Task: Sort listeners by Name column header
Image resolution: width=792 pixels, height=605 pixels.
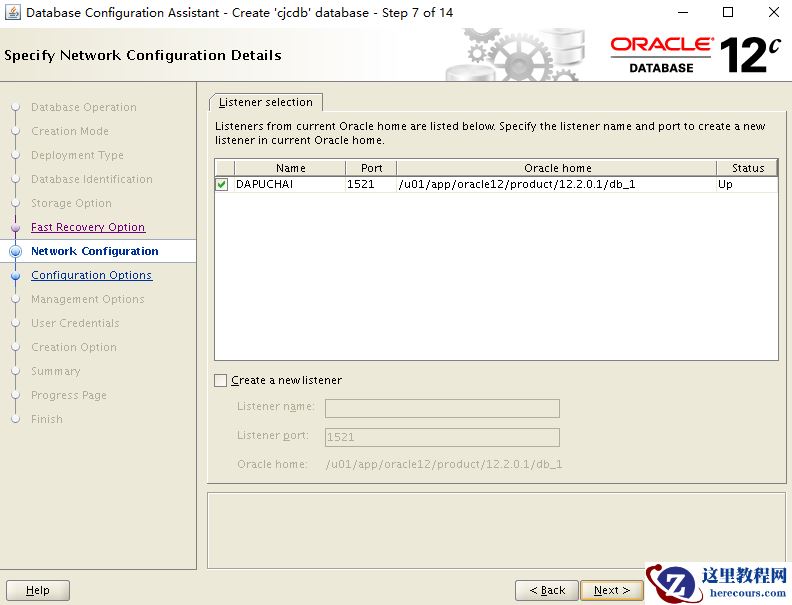Action: pyautogui.click(x=290, y=168)
